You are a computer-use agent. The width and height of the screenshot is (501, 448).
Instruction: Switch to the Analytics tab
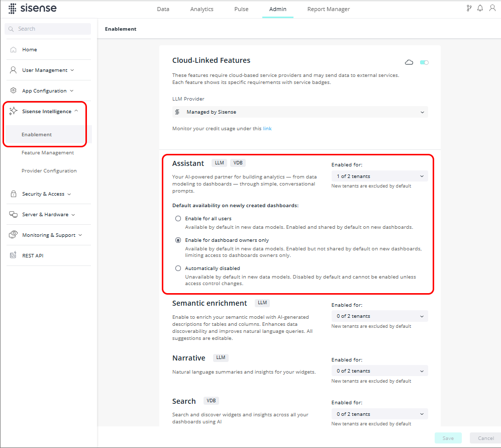[202, 9]
